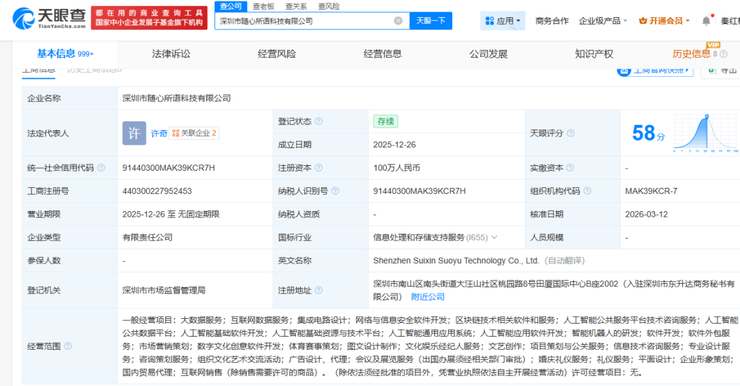
Task: Expand the 应用 dropdown
Action: [x=503, y=21]
